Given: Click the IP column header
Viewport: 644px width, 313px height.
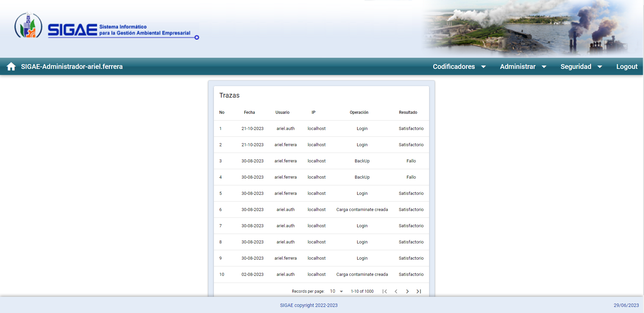Looking at the screenshot, I should [314, 112].
